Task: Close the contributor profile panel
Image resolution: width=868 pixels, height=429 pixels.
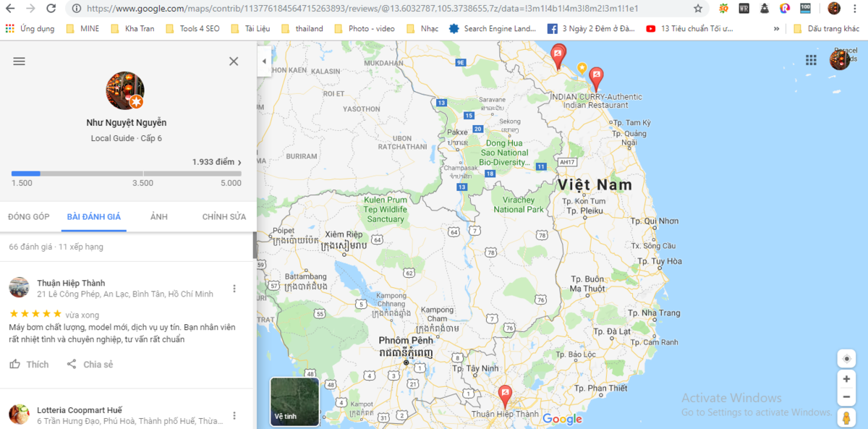Action: [234, 61]
